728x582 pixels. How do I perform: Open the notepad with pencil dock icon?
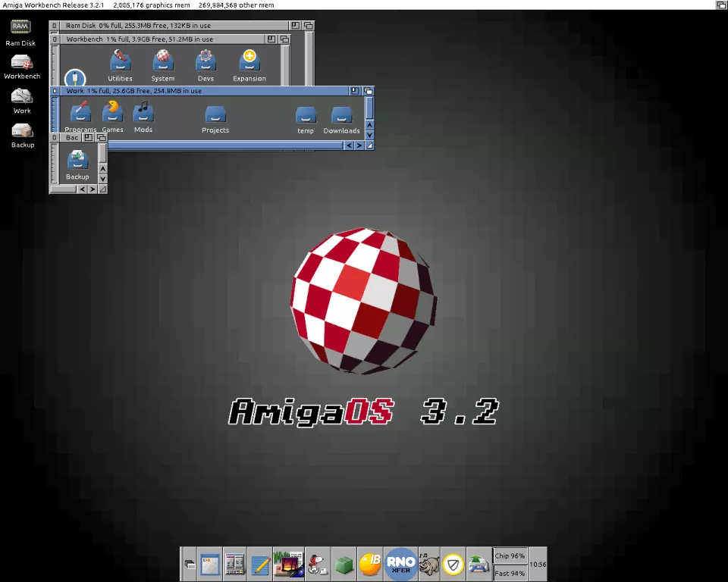click(260, 564)
